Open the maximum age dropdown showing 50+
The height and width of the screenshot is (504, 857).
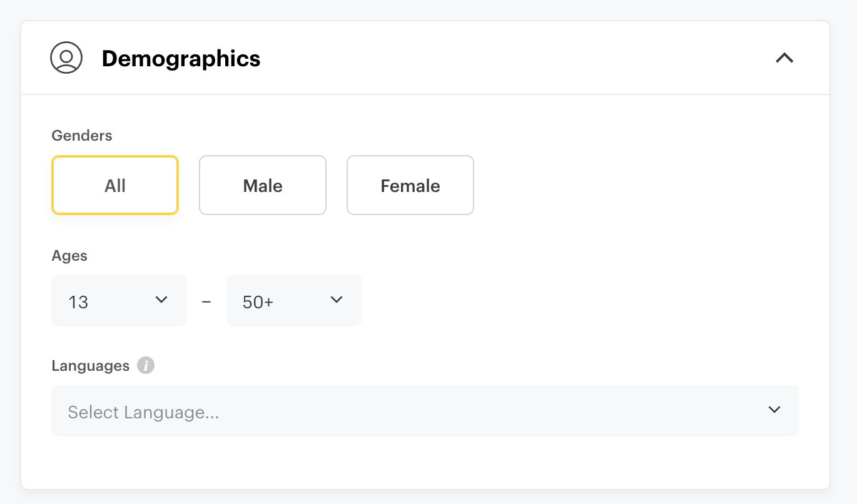[x=294, y=301]
